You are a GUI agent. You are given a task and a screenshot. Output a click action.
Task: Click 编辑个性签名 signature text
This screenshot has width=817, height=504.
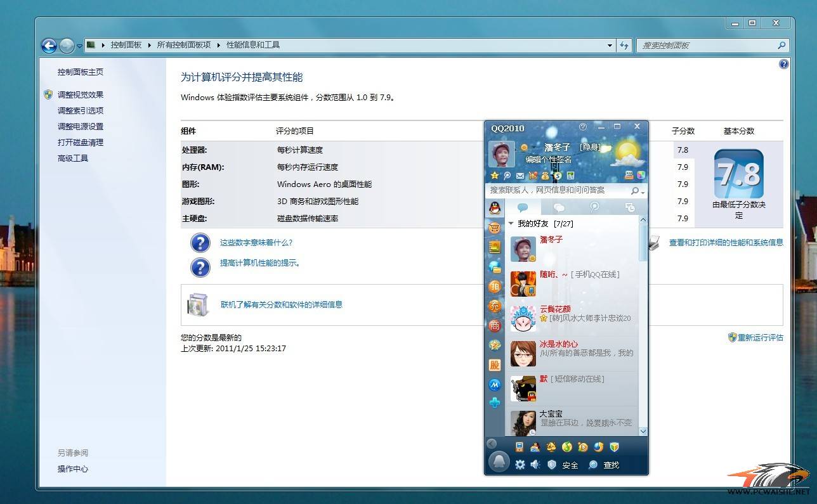pyautogui.click(x=549, y=160)
